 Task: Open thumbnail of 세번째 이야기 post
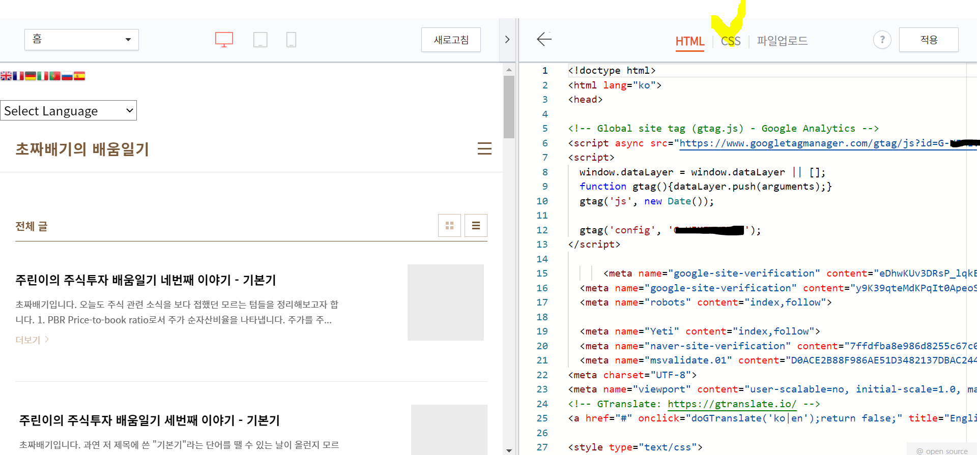(449, 430)
